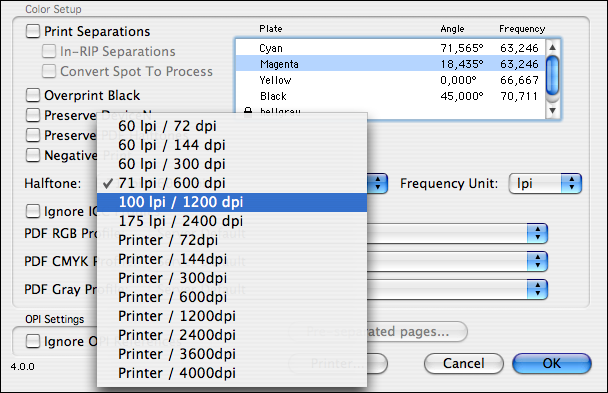Select Printer / 2400dpi entry
The height and width of the screenshot is (393, 608).
coord(232,335)
